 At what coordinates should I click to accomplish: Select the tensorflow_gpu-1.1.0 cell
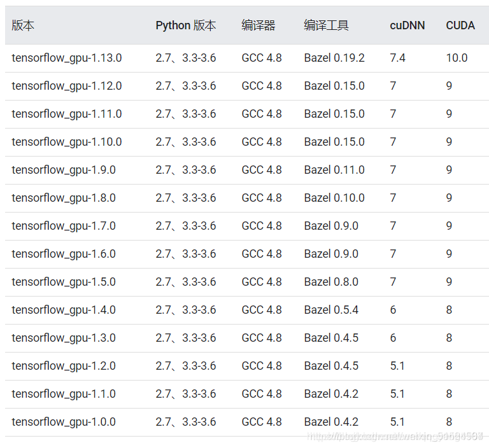point(64,394)
